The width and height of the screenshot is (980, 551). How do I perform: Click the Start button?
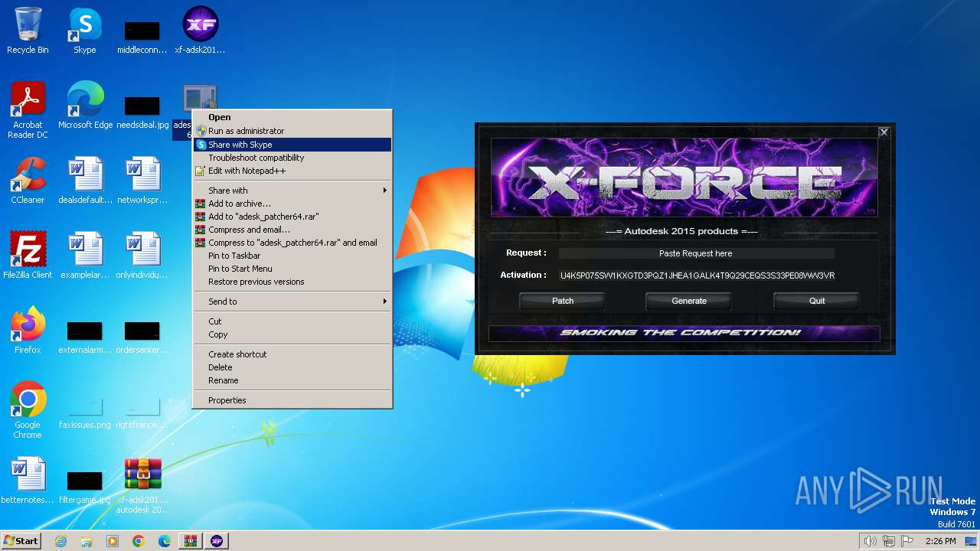(x=21, y=541)
